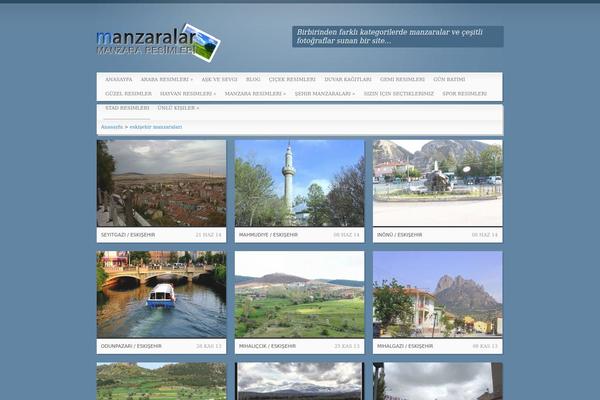Click the Manzaralar site logo
This screenshot has height=400, width=600.
[x=158, y=43]
